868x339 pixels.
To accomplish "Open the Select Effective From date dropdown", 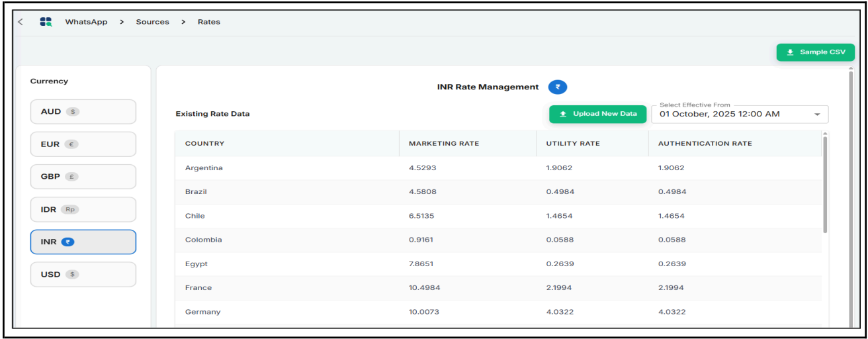I will click(740, 114).
